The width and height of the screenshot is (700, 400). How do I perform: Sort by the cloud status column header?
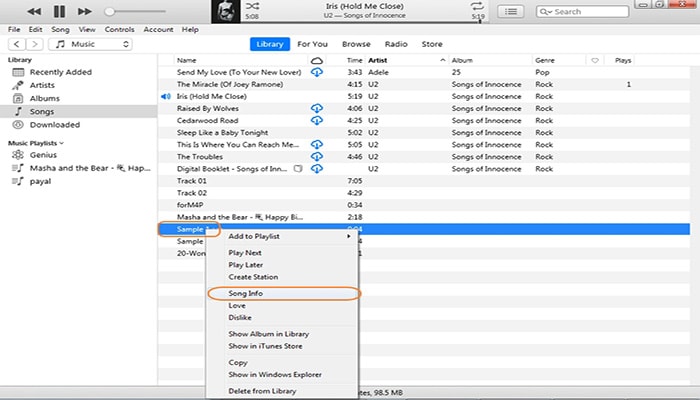[317, 60]
